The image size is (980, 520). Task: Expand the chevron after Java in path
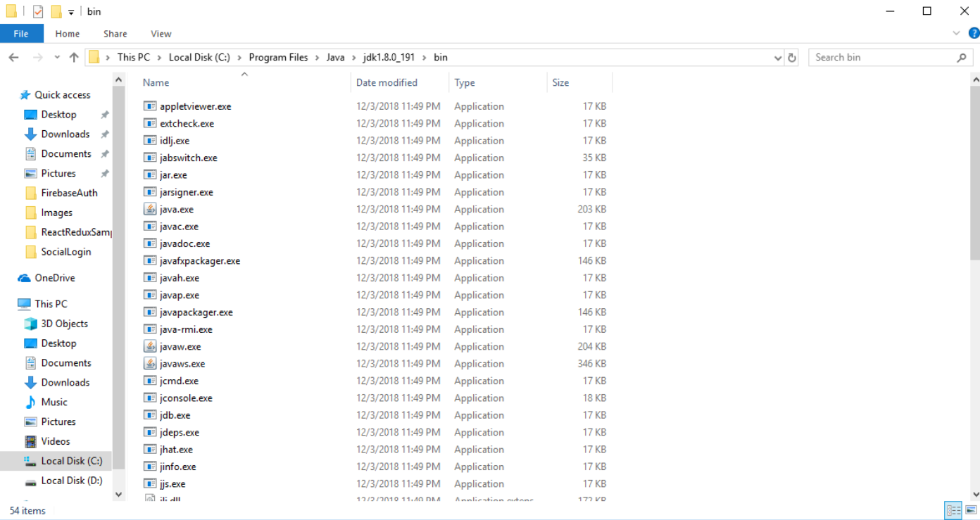[354, 58]
